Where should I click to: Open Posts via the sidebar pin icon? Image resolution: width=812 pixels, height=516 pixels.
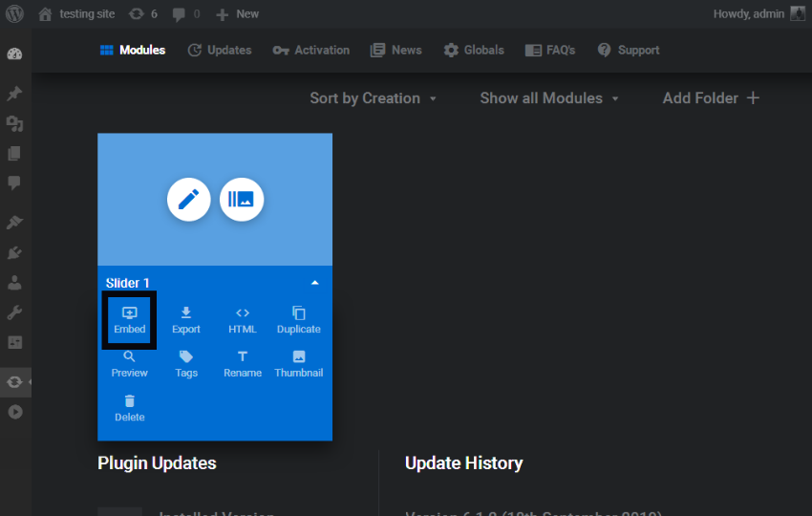coord(14,94)
